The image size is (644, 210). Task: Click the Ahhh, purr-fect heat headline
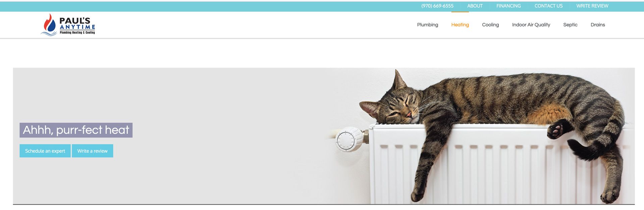point(76,130)
